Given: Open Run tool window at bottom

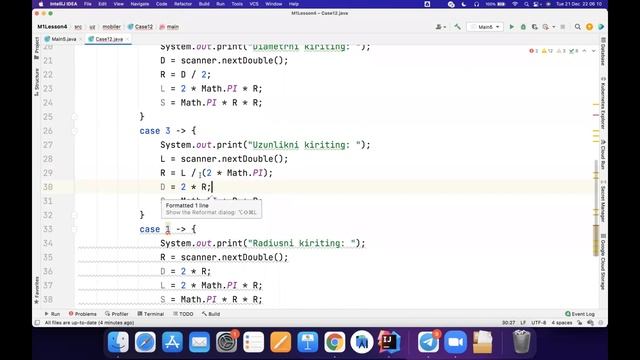Looking at the screenshot, I should tap(52, 314).
